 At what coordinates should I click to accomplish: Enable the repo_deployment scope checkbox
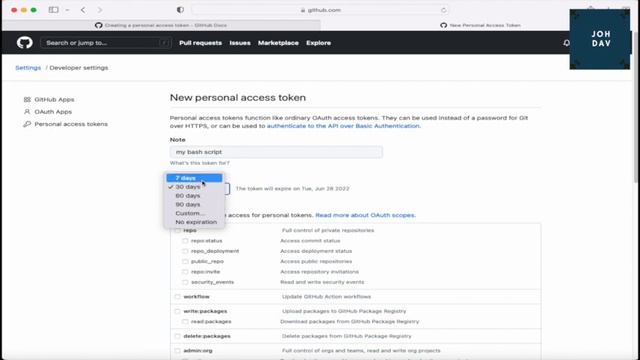[x=185, y=251]
